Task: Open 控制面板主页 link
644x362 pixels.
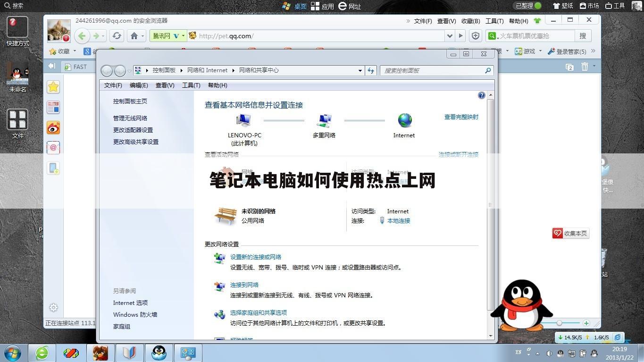Action: click(x=130, y=101)
